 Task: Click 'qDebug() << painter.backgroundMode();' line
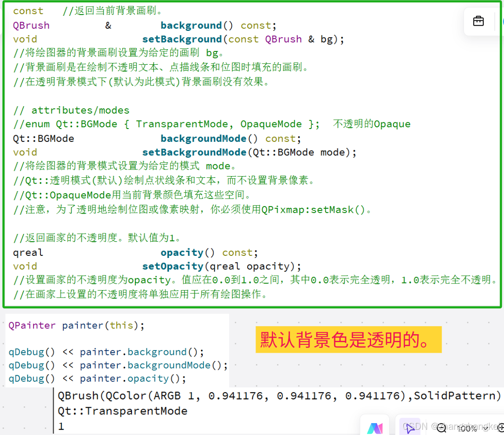[118, 365]
